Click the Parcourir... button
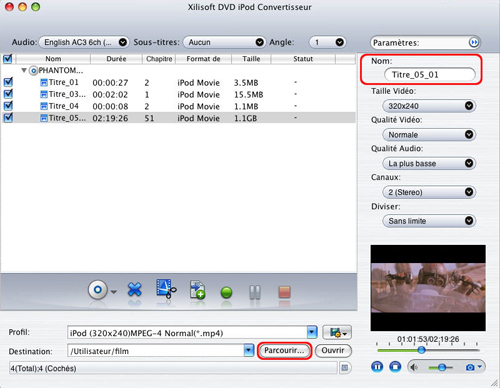 [x=284, y=350]
